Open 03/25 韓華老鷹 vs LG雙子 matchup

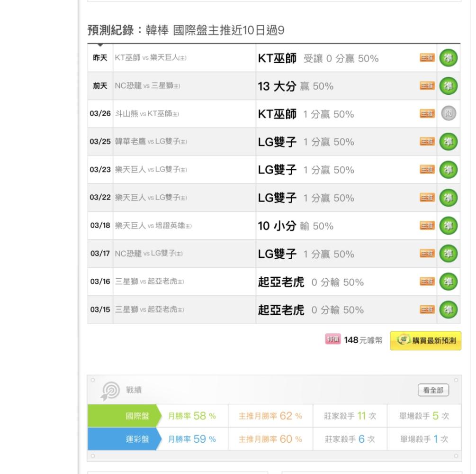(151, 142)
